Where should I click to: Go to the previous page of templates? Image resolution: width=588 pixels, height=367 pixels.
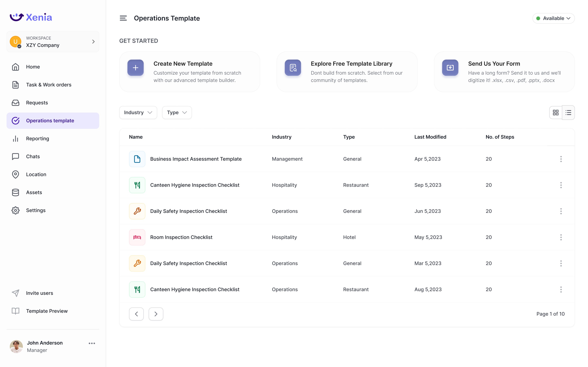pos(136,314)
